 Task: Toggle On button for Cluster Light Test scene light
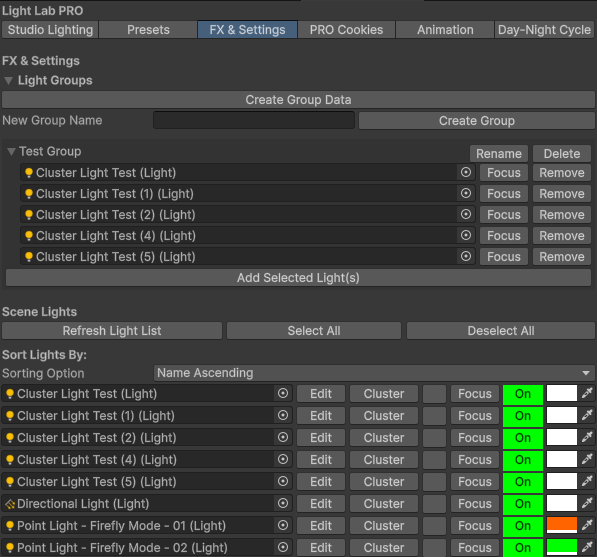tap(523, 394)
